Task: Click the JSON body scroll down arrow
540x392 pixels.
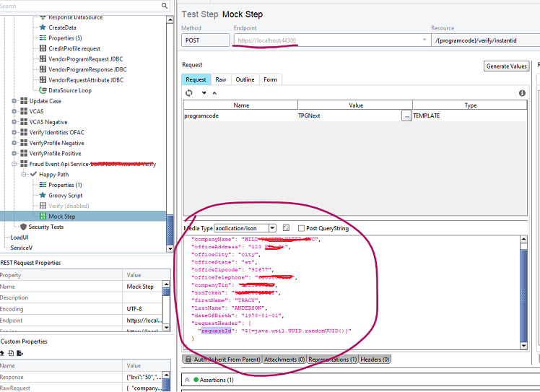Action: [523, 346]
